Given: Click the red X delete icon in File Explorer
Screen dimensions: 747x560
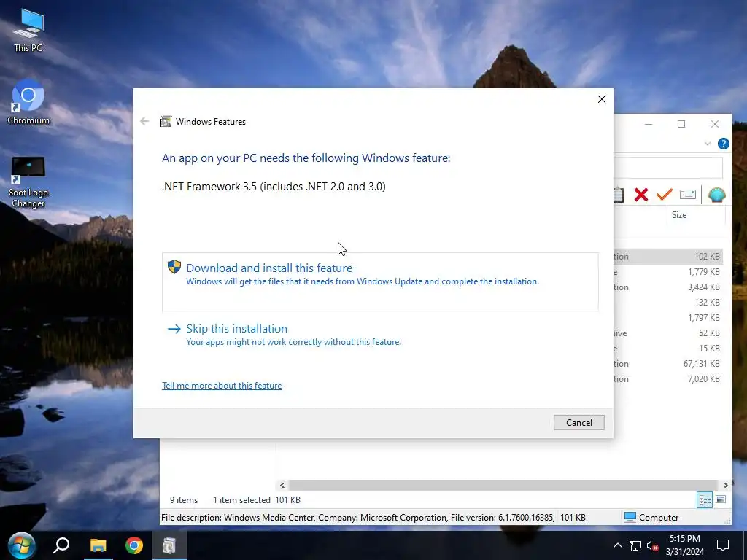Looking at the screenshot, I should [641, 194].
